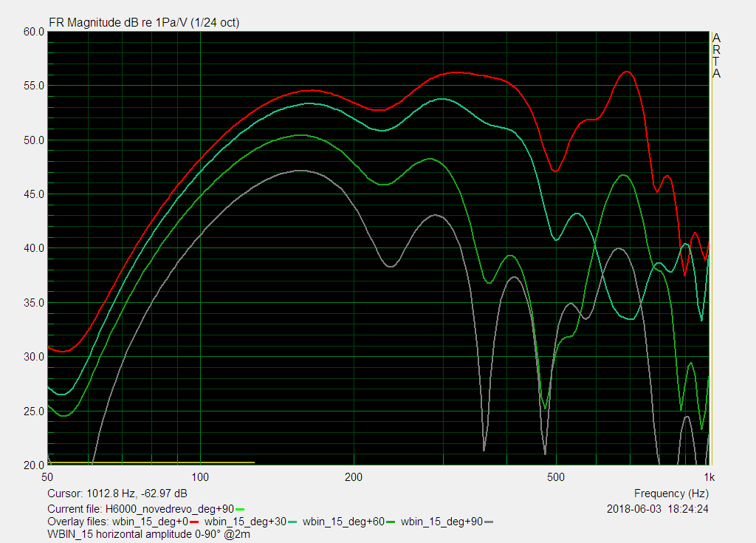Click the 100 Hz frequency axis label
The width and height of the screenshot is (756, 543).
[x=200, y=478]
